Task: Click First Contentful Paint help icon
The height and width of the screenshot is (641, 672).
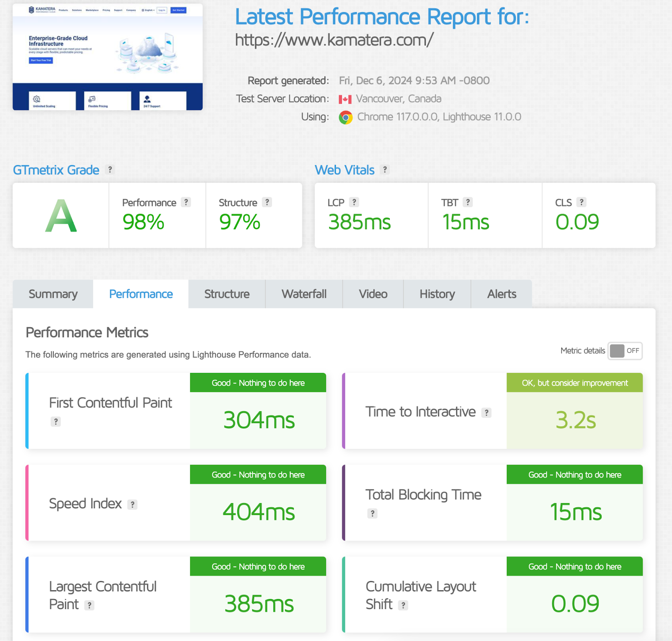Action: (56, 421)
